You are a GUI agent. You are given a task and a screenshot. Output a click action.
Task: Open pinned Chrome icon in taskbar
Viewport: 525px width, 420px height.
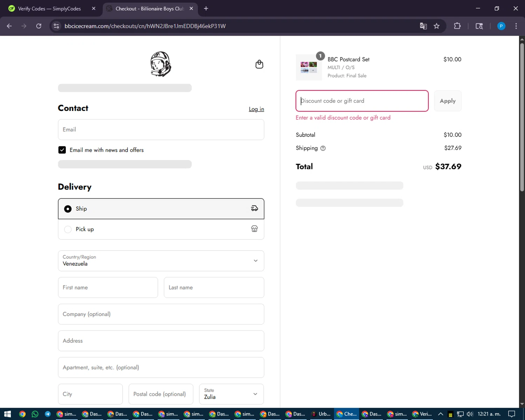click(22, 414)
